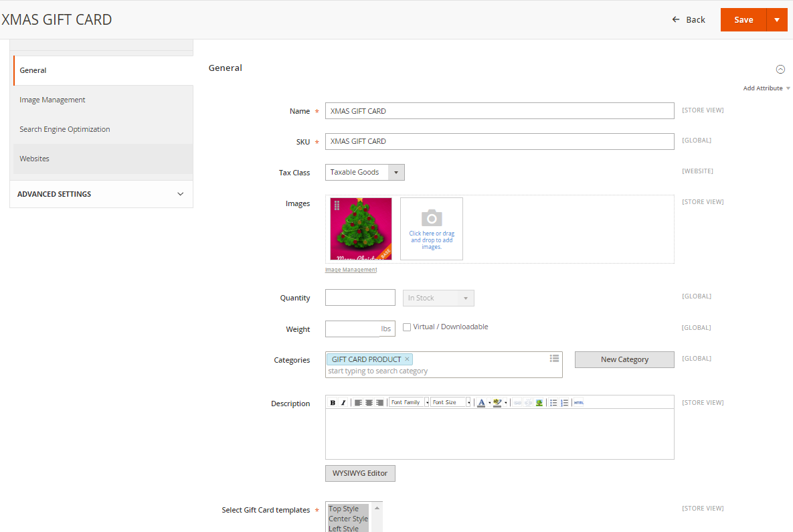Image resolution: width=793 pixels, height=532 pixels.
Task: Open the text color picker
Action: click(x=481, y=403)
